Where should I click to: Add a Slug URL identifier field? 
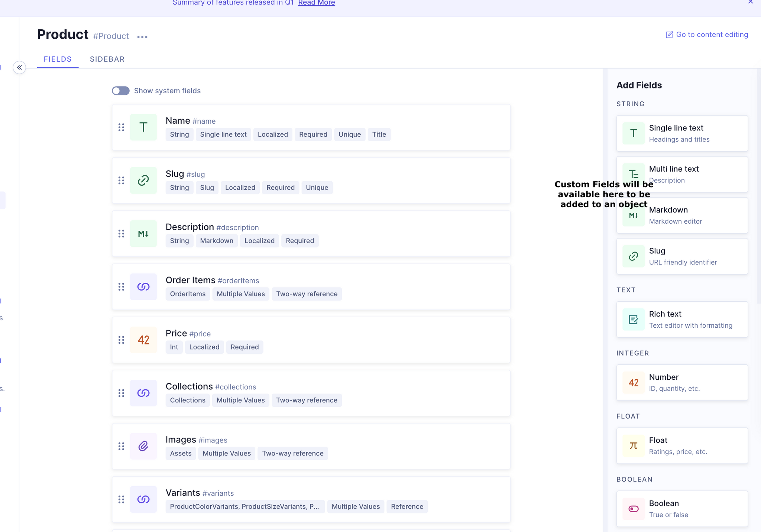(682, 256)
